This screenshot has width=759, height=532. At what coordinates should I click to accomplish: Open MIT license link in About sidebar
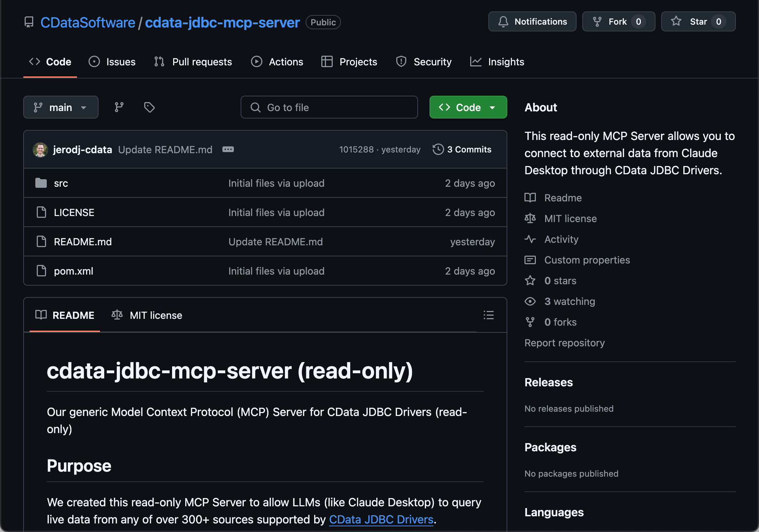click(570, 219)
